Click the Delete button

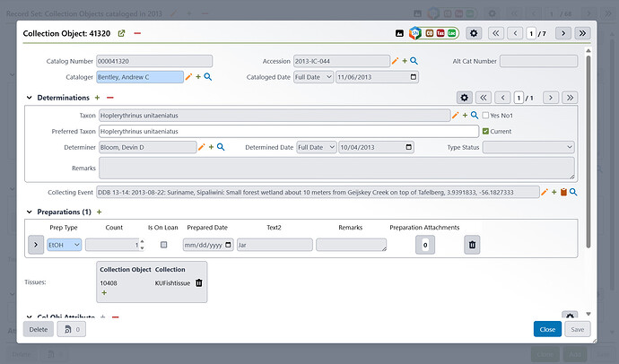click(x=39, y=329)
